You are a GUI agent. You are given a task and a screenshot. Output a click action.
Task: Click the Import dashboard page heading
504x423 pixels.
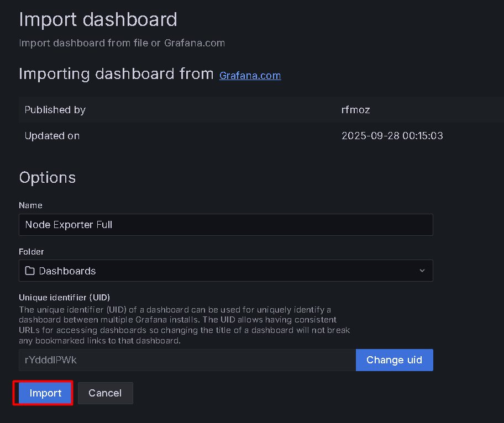point(98,20)
